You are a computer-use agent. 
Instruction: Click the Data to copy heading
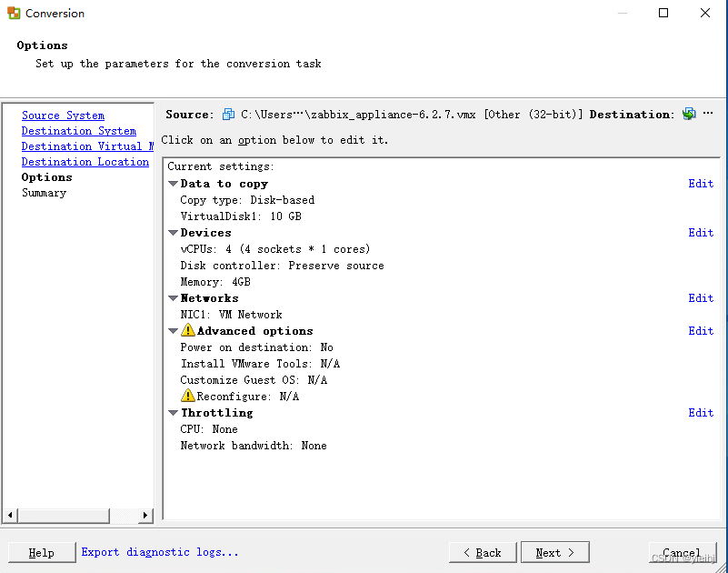pos(224,184)
